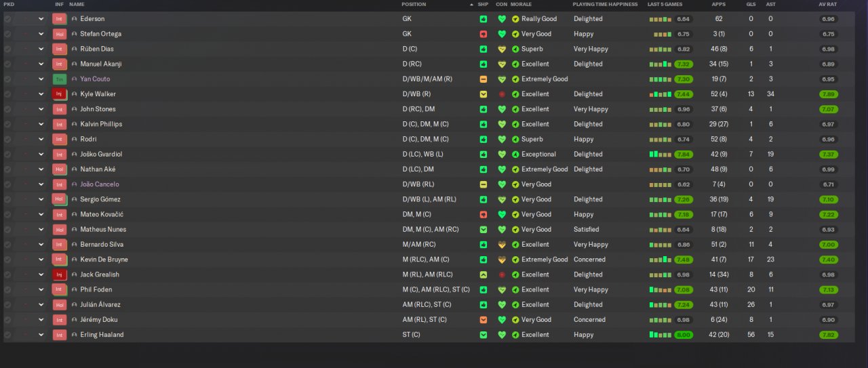Click Kyle Walker's red injury condition icon

502,94
